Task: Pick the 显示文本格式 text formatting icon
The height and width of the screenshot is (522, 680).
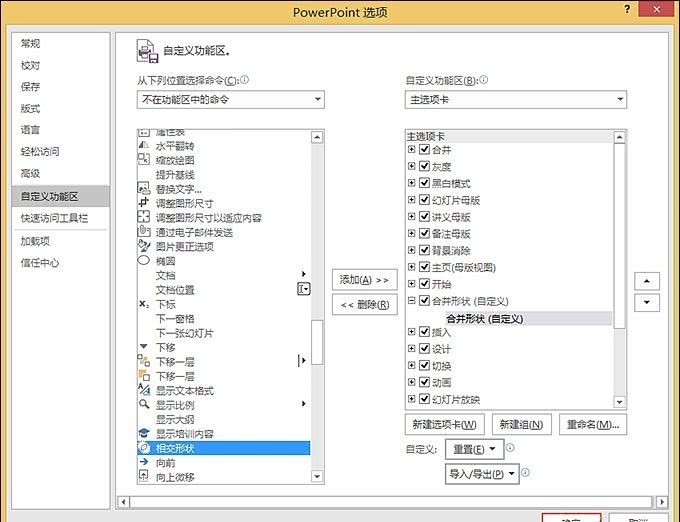Action: coord(144,389)
